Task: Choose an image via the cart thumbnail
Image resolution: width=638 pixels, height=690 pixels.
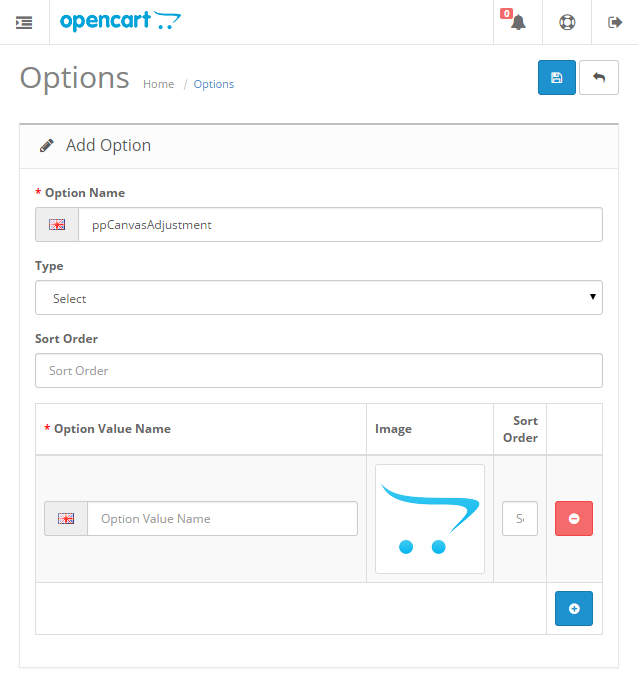Action: [x=430, y=519]
